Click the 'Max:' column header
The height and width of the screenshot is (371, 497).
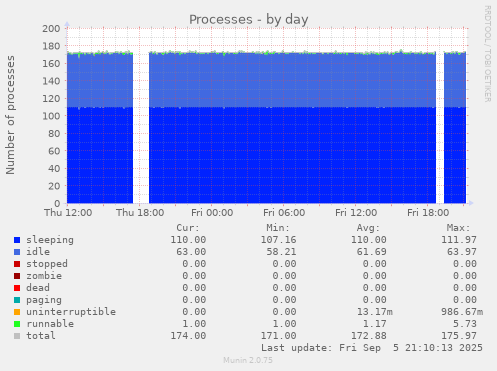(458, 228)
